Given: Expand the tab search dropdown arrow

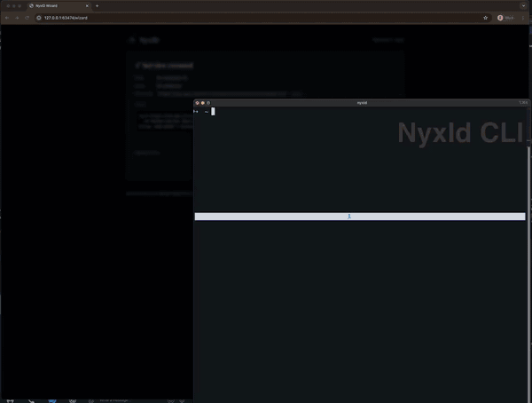Looking at the screenshot, I should [523, 6].
